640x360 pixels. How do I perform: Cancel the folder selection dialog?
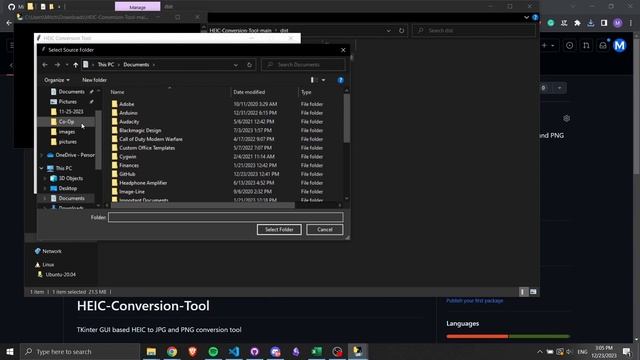(325, 229)
